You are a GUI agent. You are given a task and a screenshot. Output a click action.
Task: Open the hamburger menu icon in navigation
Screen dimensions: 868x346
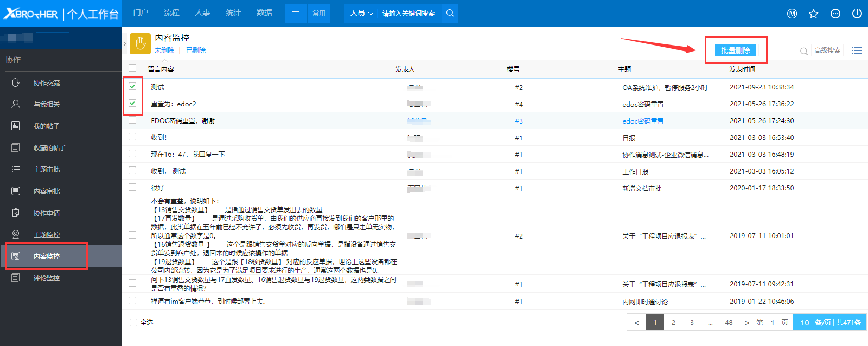click(x=296, y=14)
